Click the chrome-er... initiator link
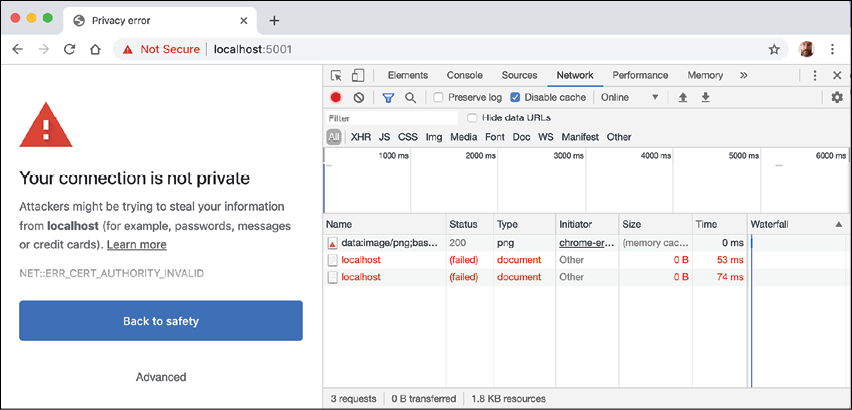Viewport: 852px width, 410px height. tap(587, 243)
